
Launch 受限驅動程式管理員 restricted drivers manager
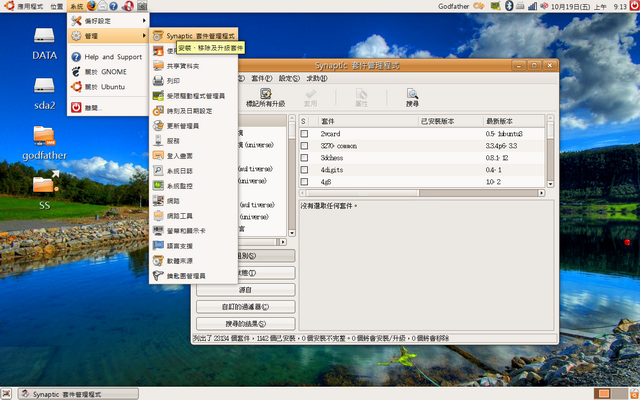pos(193,96)
